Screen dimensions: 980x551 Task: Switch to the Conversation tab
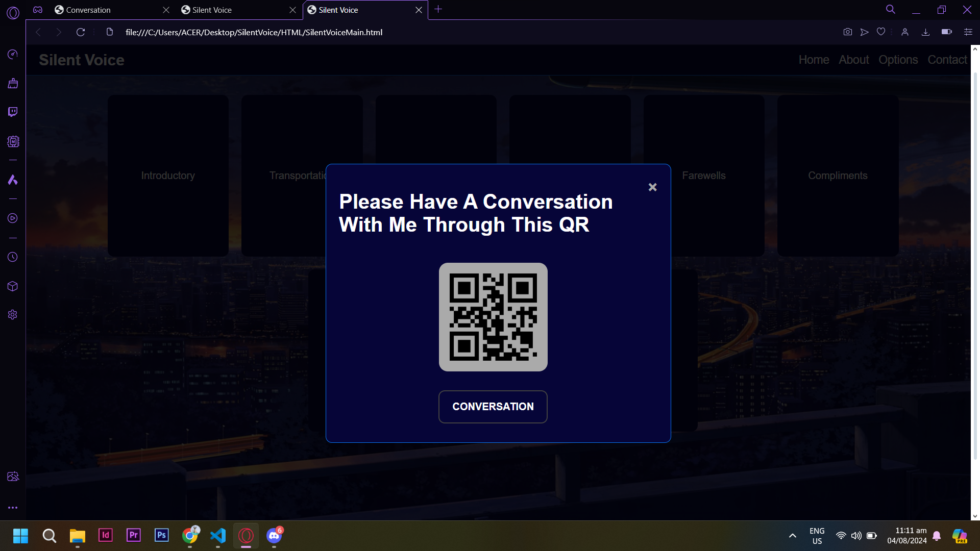[x=88, y=10]
